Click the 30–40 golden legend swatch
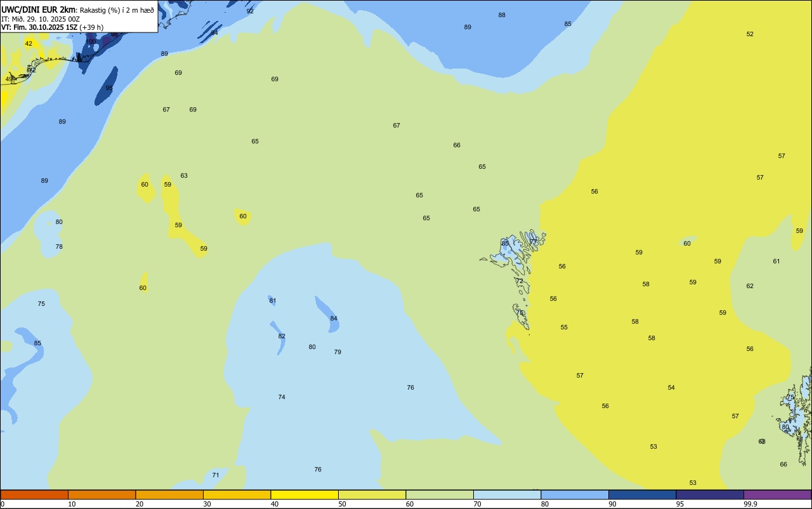 pyautogui.click(x=237, y=494)
